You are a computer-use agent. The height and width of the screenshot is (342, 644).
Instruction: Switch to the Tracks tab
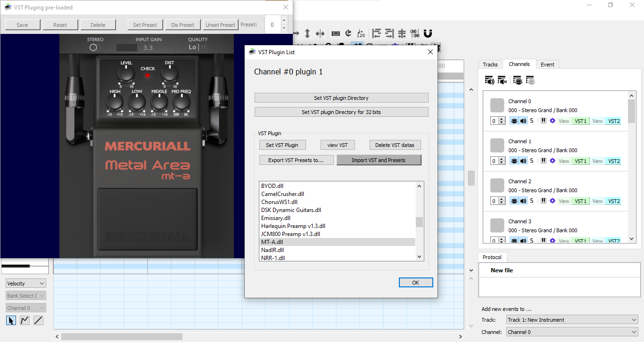(x=490, y=65)
